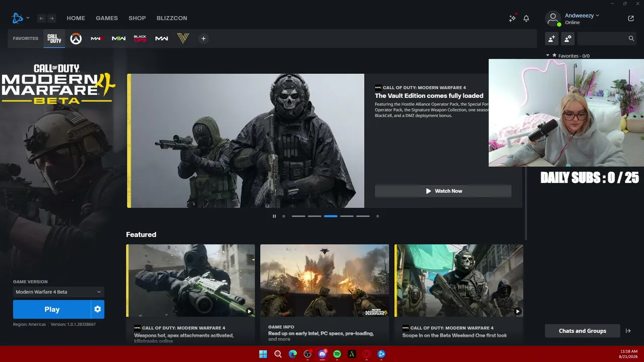Click the 'Version: 1.0.1.28338667' text
644x362 pixels.
click(x=73, y=324)
